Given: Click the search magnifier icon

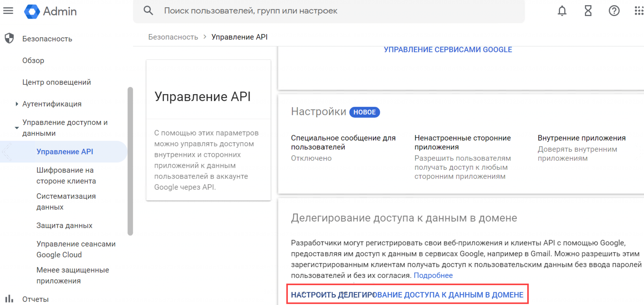Looking at the screenshot, I should click(x=148, y=11).
